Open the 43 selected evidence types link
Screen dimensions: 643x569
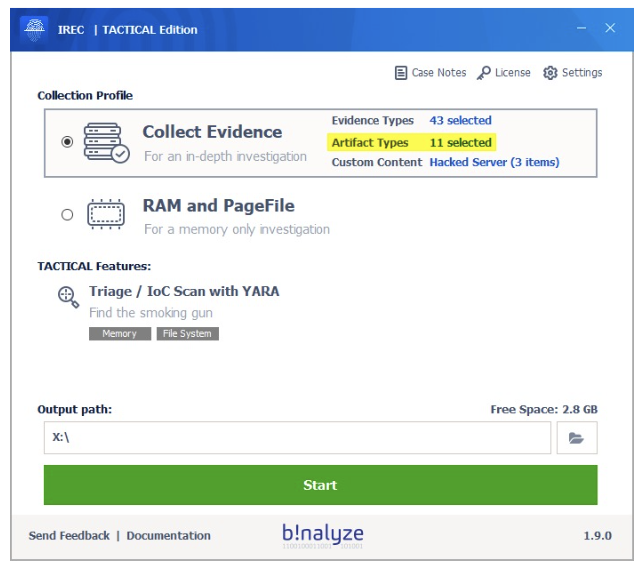460,121
